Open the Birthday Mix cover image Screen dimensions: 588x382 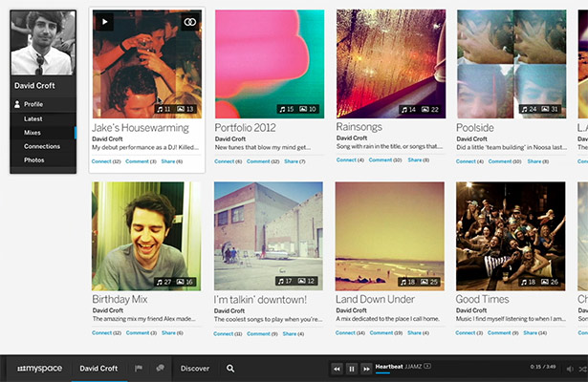click(x=146, y=236)
